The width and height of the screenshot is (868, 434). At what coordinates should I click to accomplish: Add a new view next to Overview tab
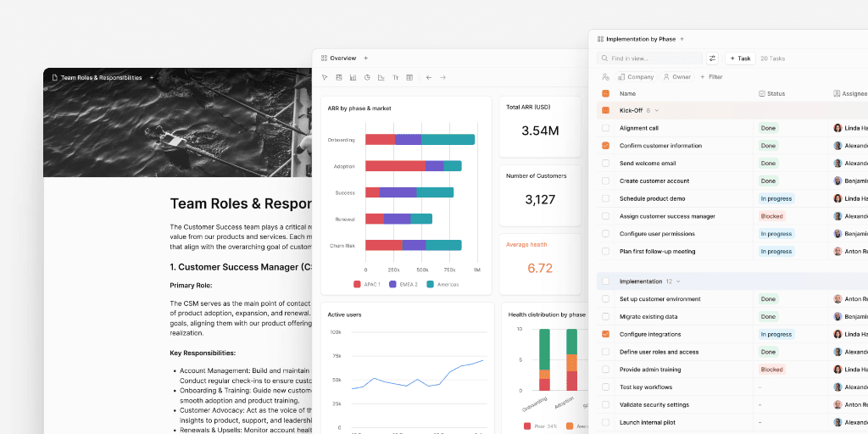click(366, 58)
